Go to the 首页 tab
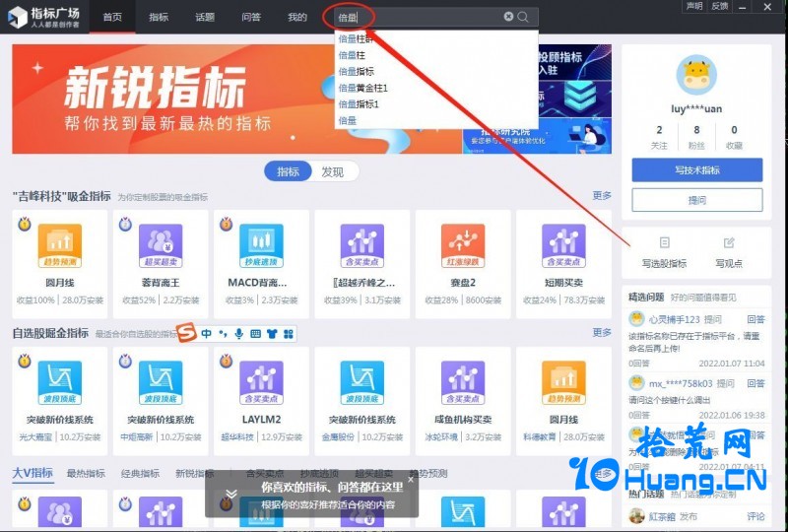 click(x=112, y=17)
